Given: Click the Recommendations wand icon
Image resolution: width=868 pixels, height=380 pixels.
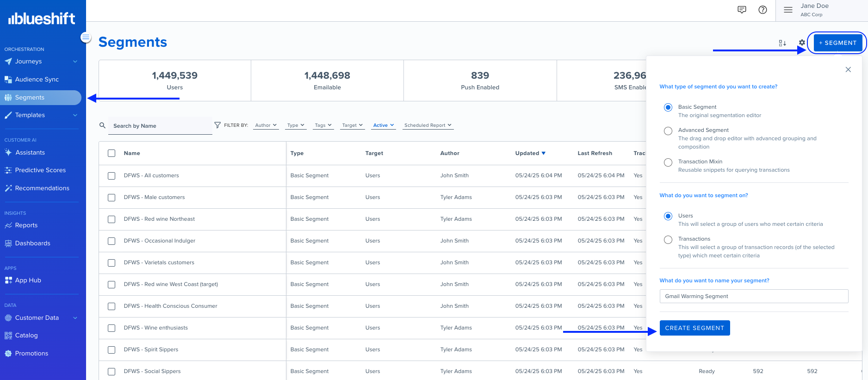Looking at the screenshot, I should (x=8, y=188).
